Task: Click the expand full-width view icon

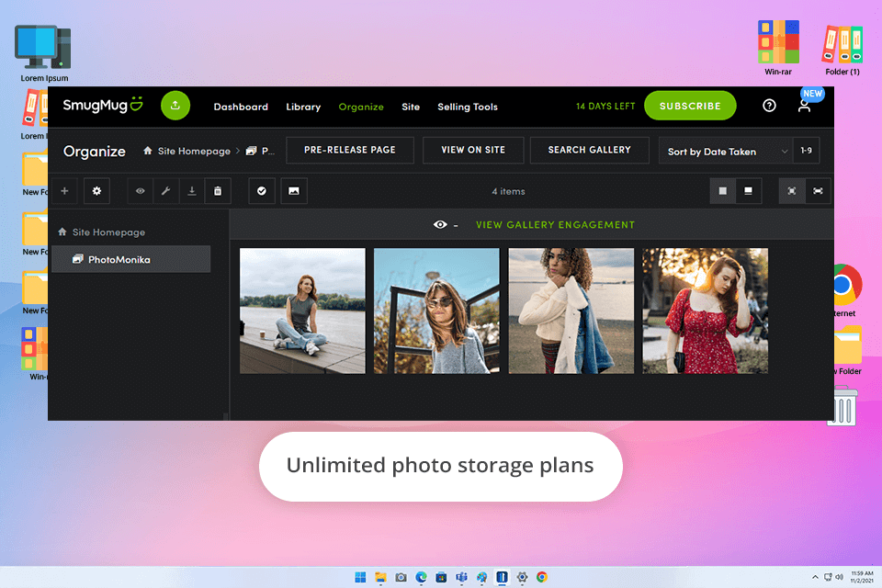Action: [x=818, y=191]
